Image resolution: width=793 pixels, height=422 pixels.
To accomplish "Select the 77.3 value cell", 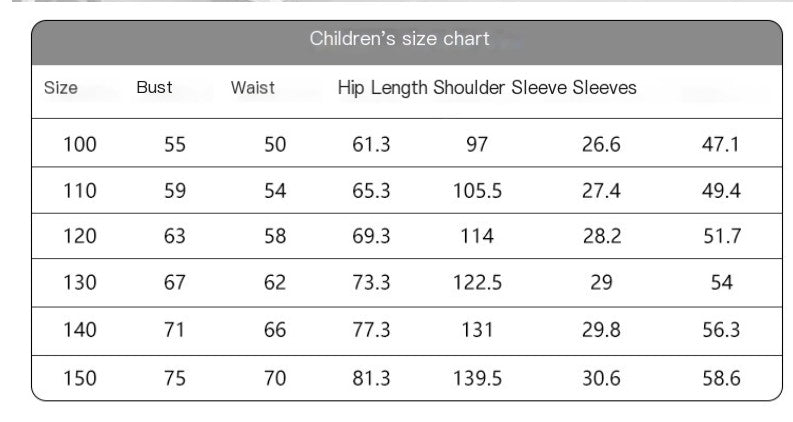I will (371, 330).
